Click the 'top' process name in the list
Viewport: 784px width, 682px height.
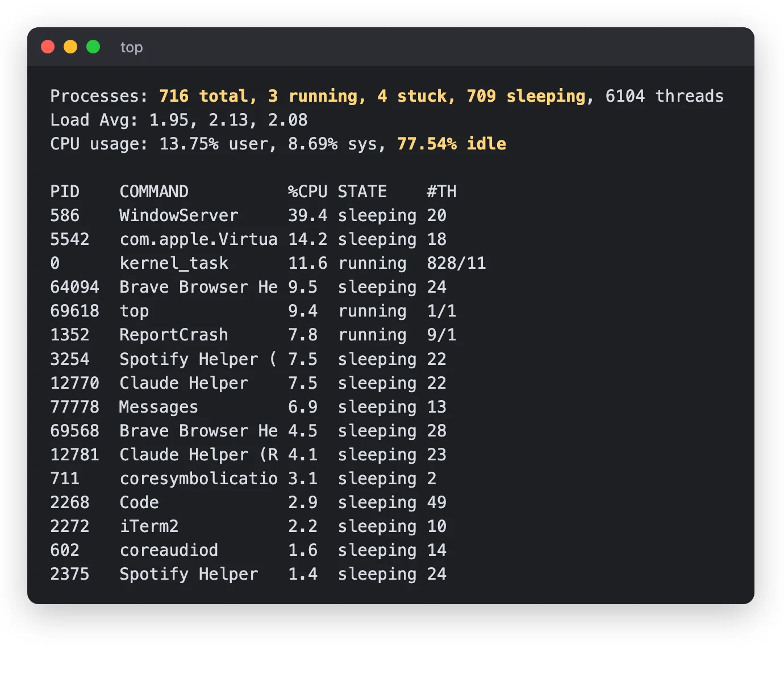(134, 311)
